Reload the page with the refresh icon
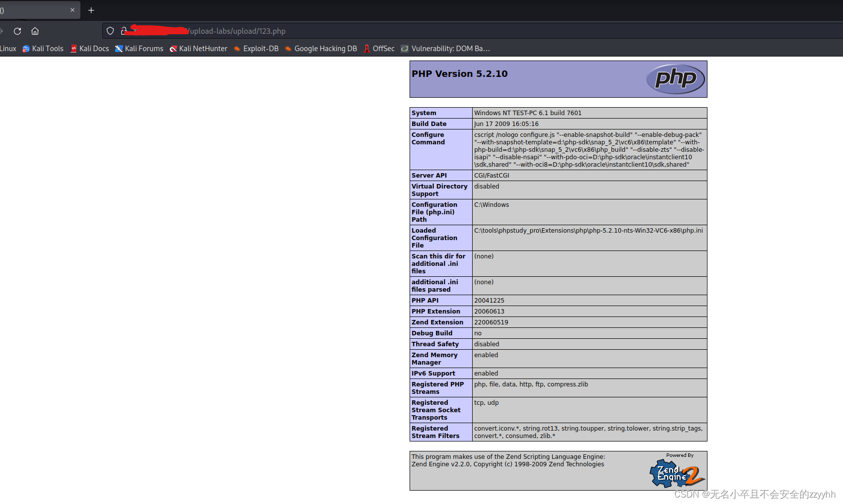This screenshot has width=843, height=504. coord(17,31)
